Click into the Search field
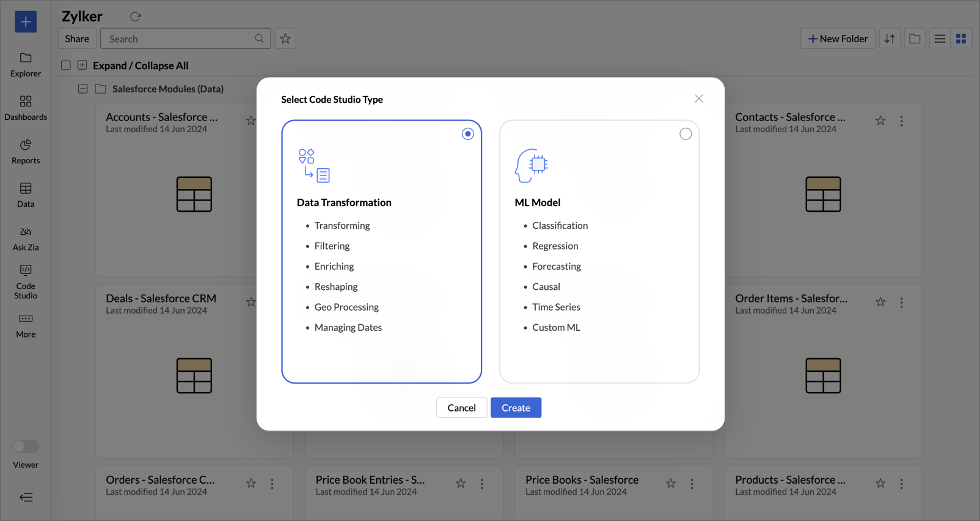Image resolution: width=980 pixels, height=521 pixels. point(185,39)
